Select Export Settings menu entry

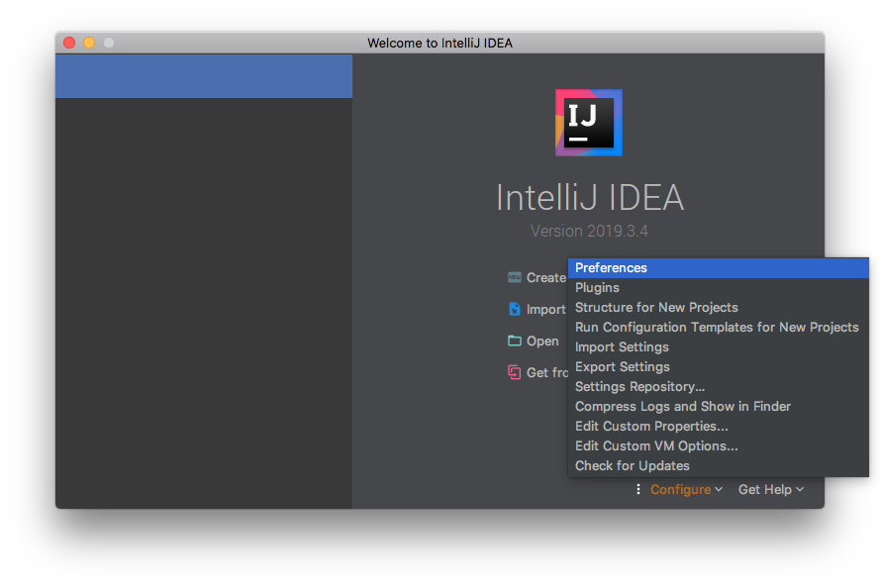click(x=623, y=367)
